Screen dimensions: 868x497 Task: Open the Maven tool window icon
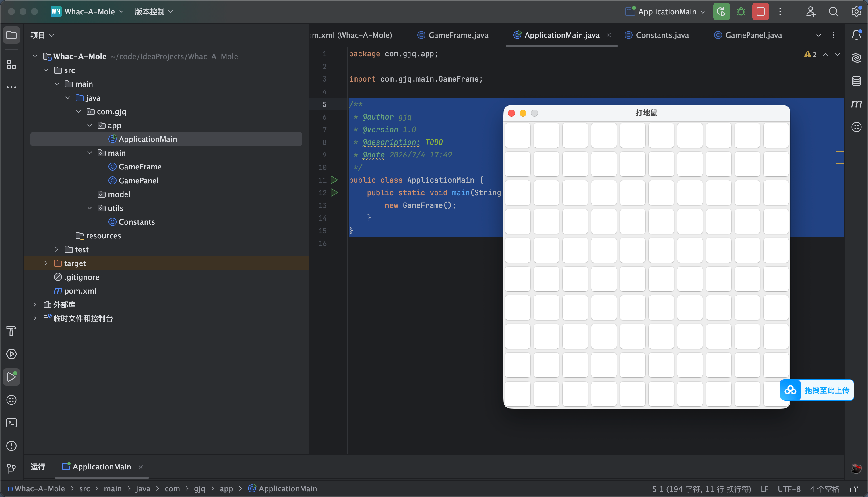tap(856, 104)
